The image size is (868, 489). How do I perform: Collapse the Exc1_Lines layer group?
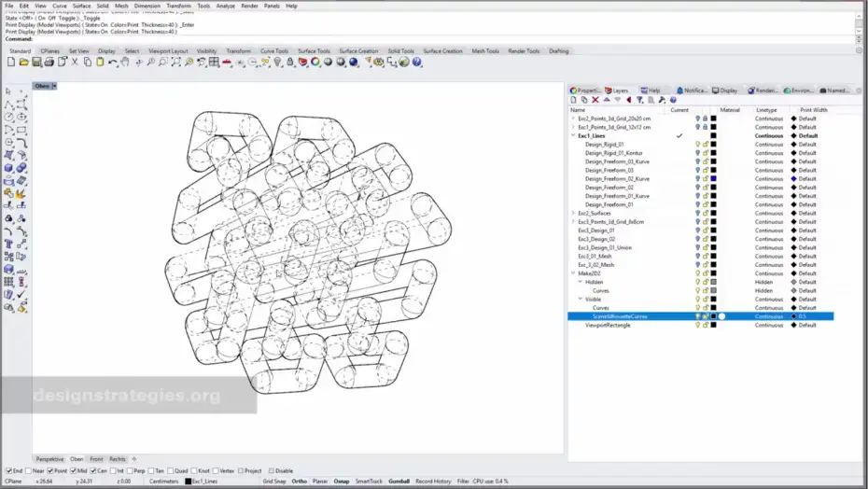(x=573, y=135)
